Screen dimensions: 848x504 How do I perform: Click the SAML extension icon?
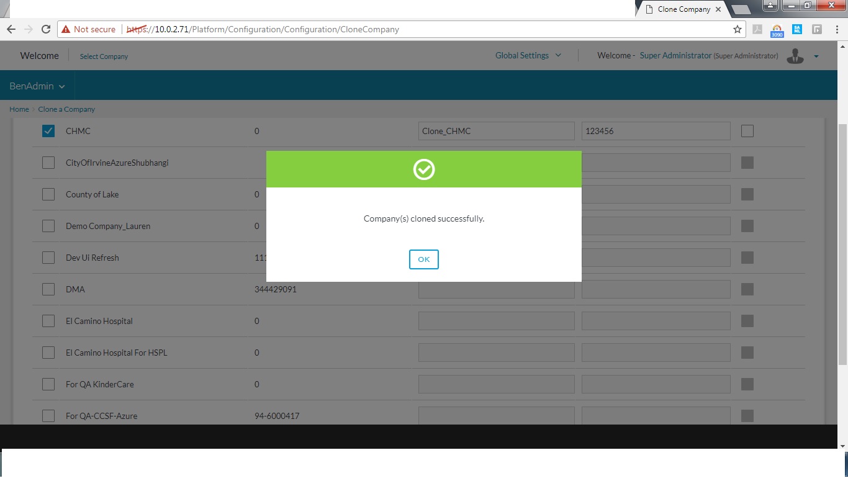point(797,29)
